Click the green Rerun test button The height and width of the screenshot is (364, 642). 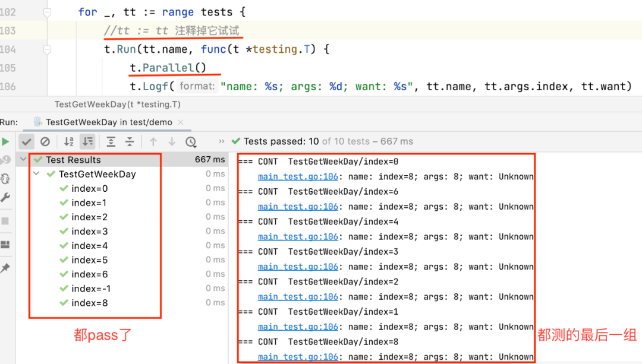5,142
